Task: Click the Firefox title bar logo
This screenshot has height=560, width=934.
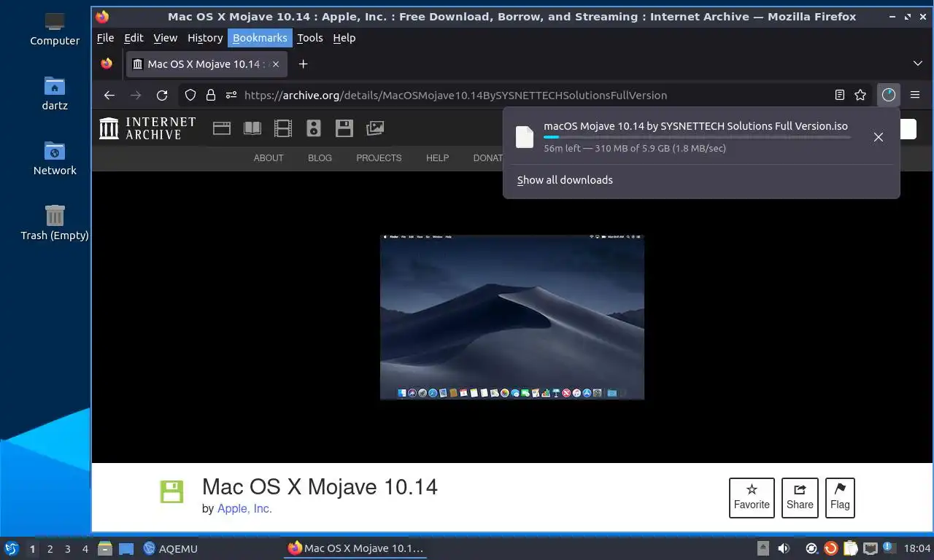Action: 102,16
